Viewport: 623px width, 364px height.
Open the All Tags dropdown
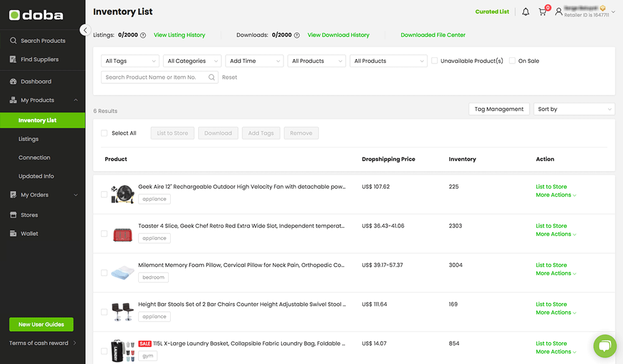(x=130, y=61)
